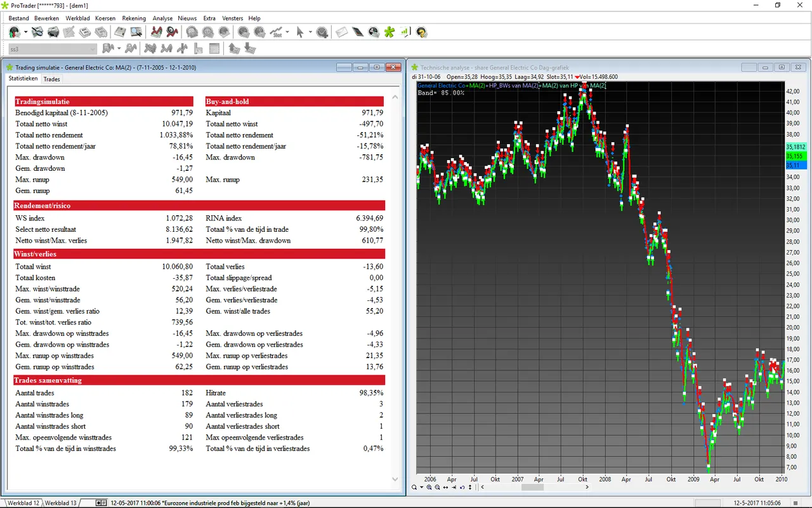Click the up-arrow folder toolbar icon

click(234, 49)
